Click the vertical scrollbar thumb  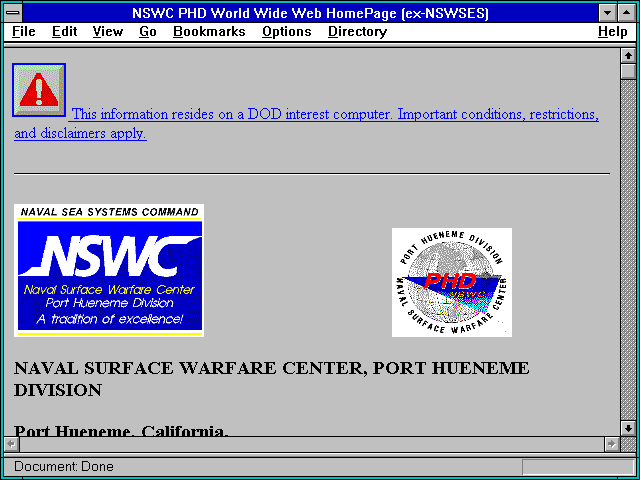pyautogui.click(x=628, y=71)
